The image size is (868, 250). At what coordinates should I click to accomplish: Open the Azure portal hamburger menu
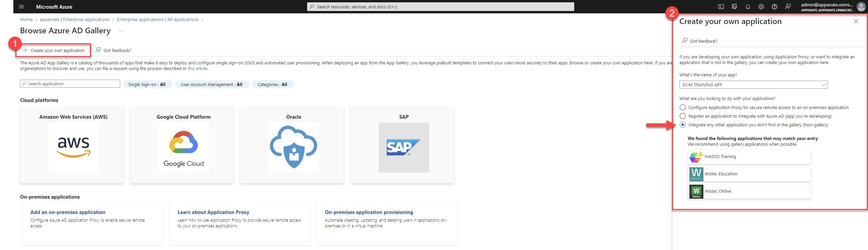22,7
